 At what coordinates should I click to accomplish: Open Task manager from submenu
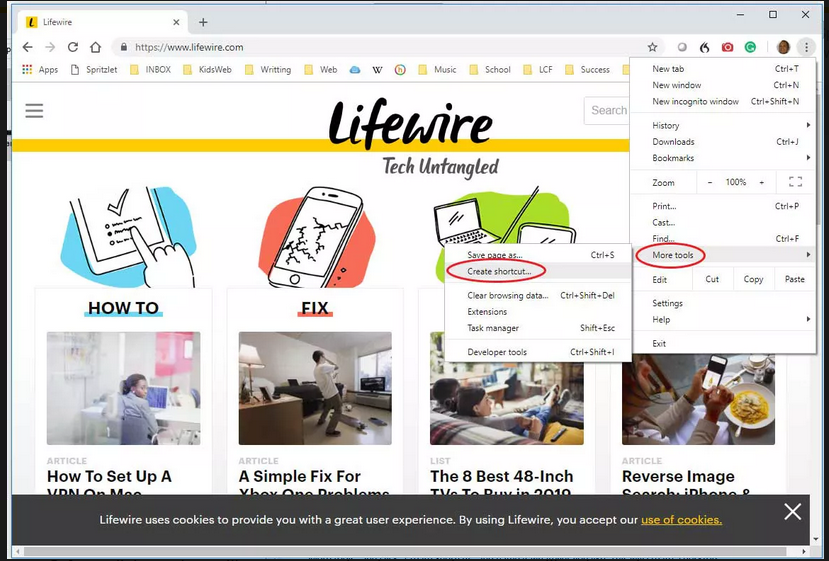538,328
